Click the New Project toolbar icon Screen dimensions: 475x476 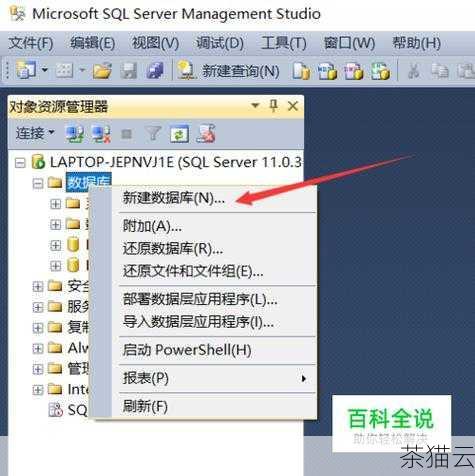26,70
